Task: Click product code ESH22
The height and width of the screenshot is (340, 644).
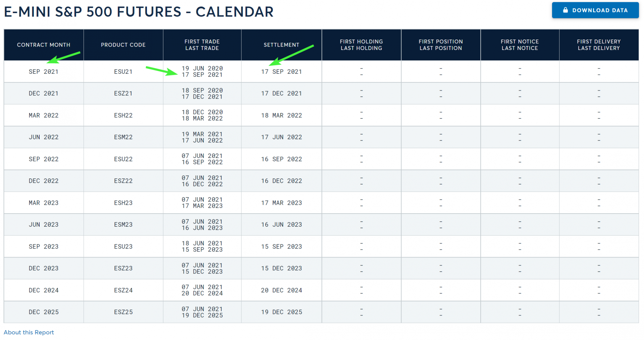Action: 123,115
